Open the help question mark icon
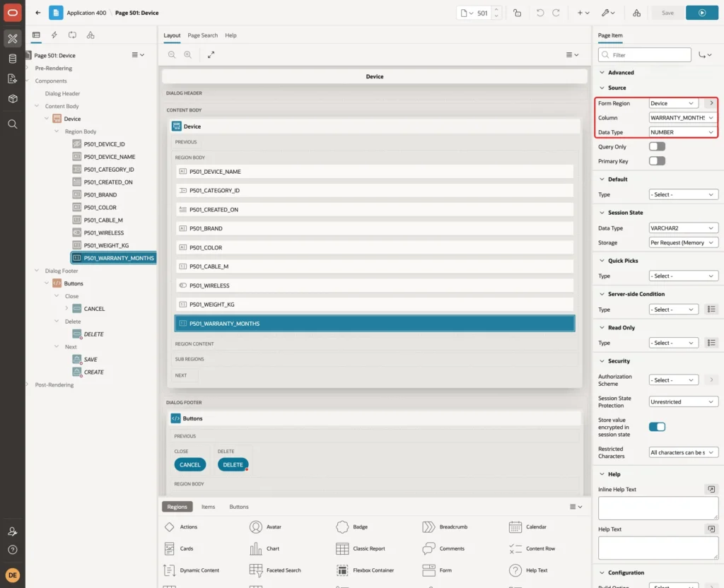This screenshot has height=588, width=724. click(13, 550)
